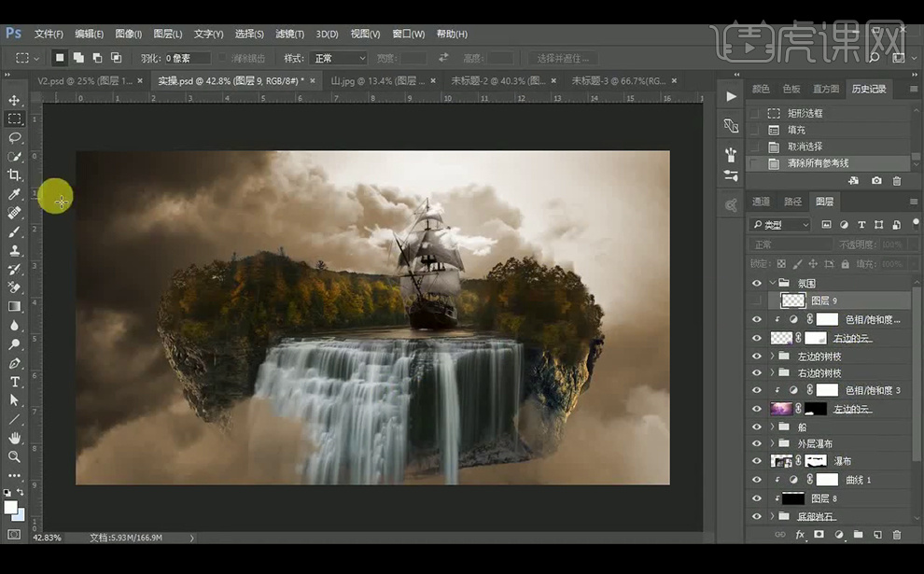This screenshot has width=924, height=574.
Task: Hide the 瀑布 layer
Action: tap(757, 461)
